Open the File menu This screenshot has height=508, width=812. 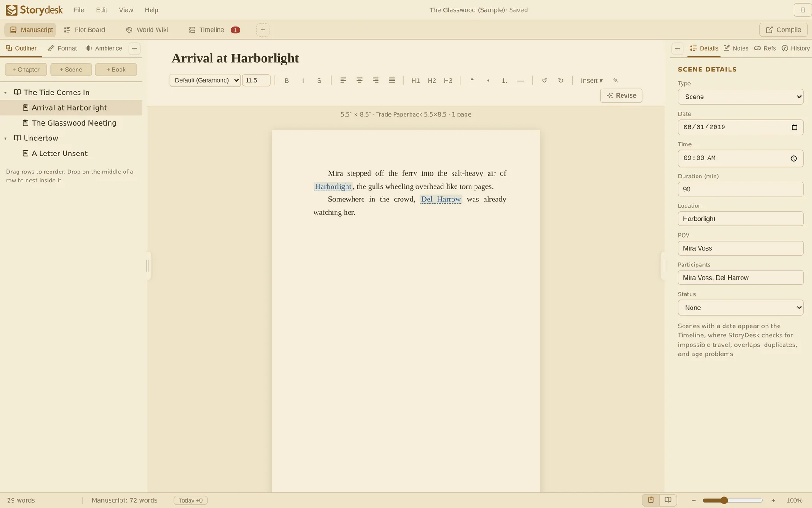(x=78, y=10)
